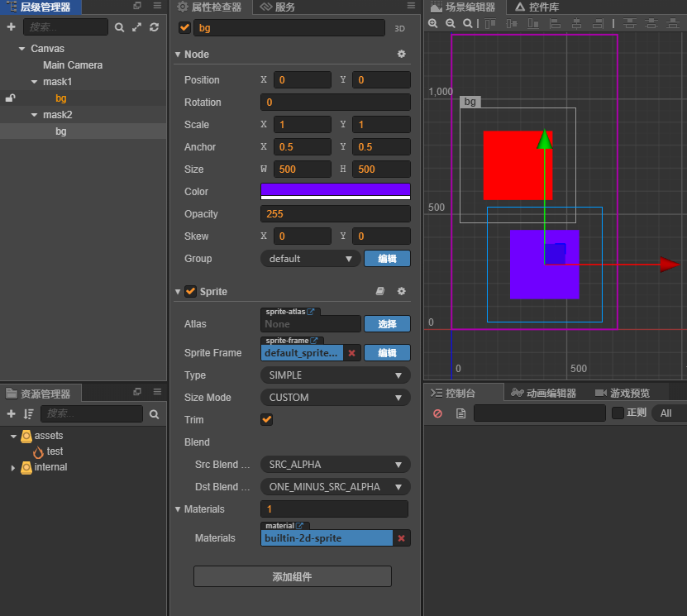Uncheck the Trim checkbox

[x=266, y=420]
